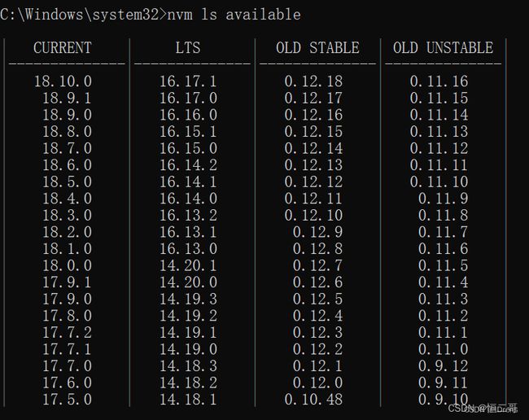The width and height of the screenshot is (529, 420).
Task: Click old unstable version 0.11.10
Action: pyautogui.click(x=439, y=182)
